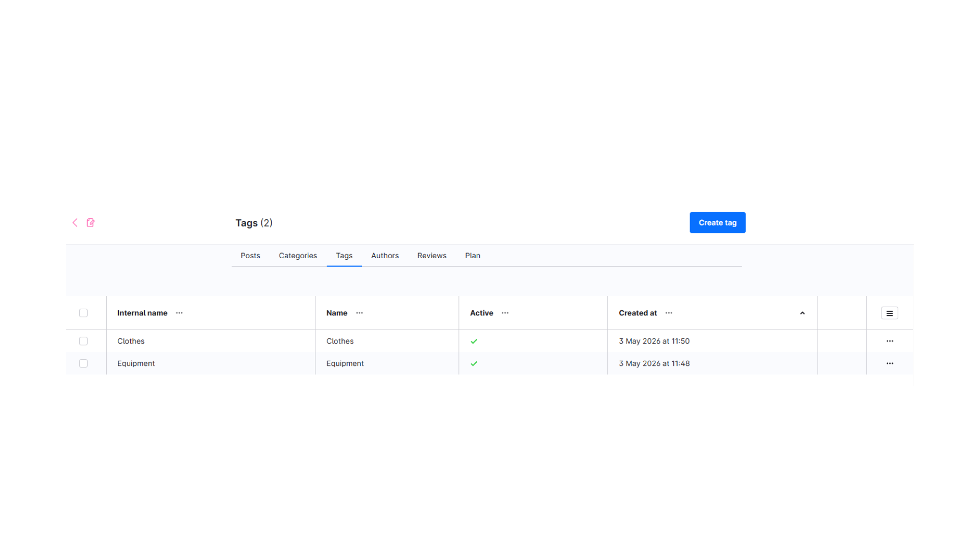Go to the Reviews tab
The height and width of the screenshot is (551, 980).
pyautogui.click(x=432, y=256)
